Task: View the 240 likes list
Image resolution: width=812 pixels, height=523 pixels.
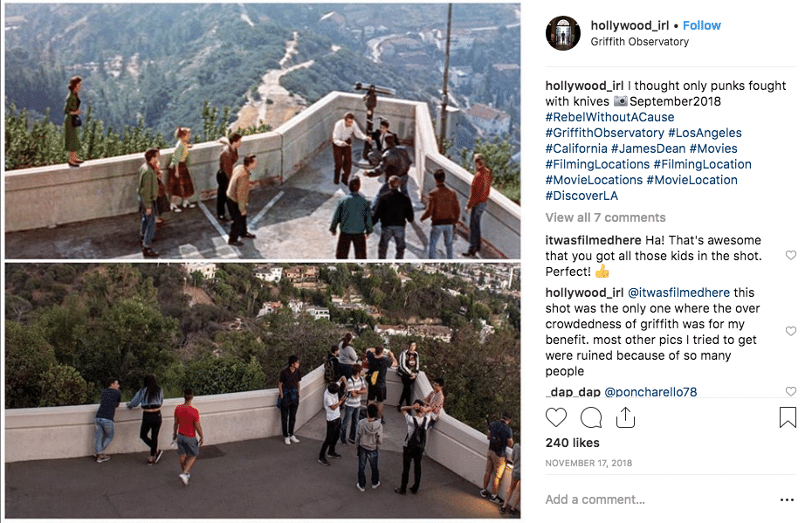Action: pos(572,443)
